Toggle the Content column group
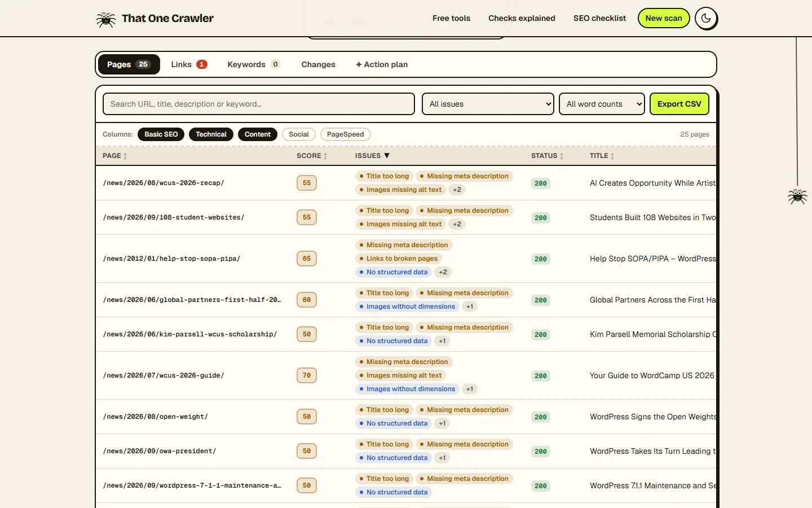 pos(258,134)
